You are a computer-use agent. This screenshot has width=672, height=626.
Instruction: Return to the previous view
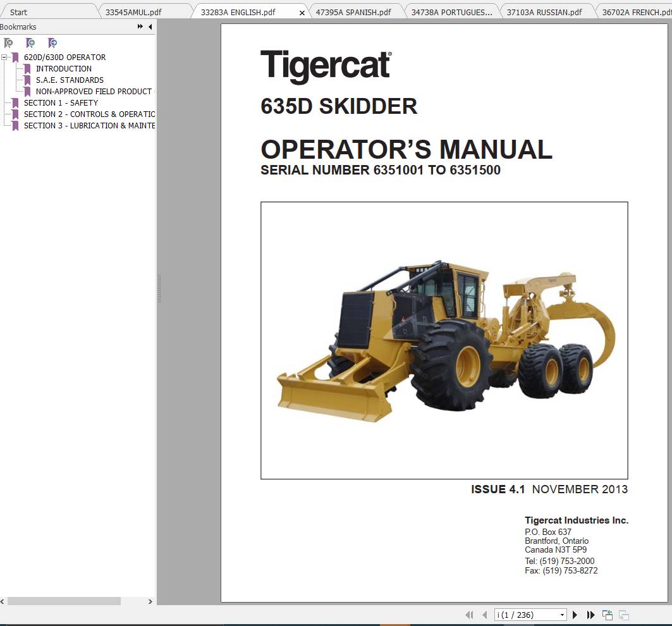(x=608, y=614)
